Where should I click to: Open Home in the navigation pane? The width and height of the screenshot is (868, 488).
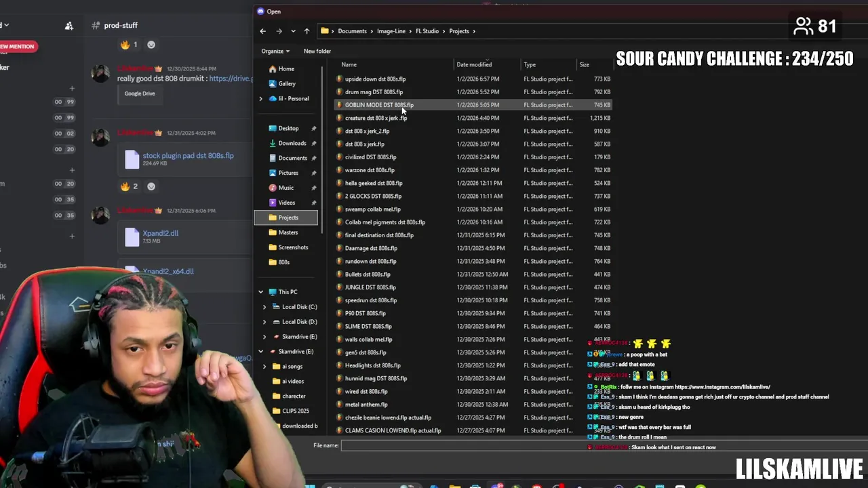click(281, 68)
